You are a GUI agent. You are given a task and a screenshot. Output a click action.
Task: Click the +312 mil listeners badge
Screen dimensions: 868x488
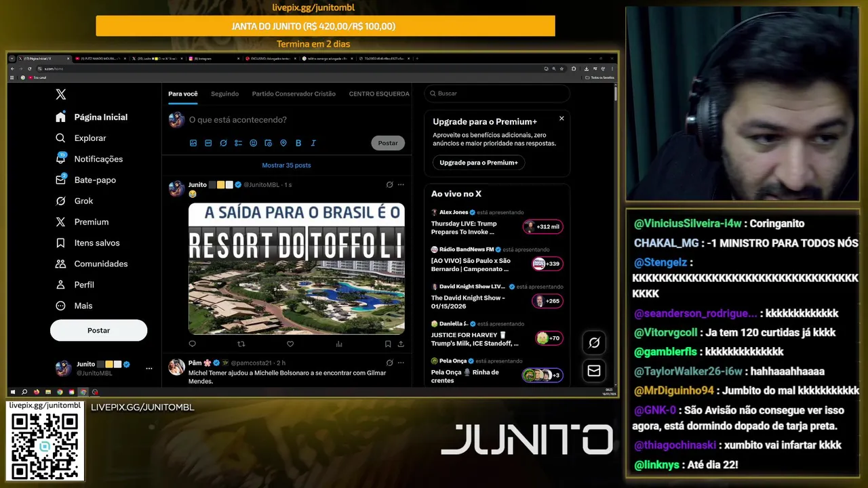[542, 227]
